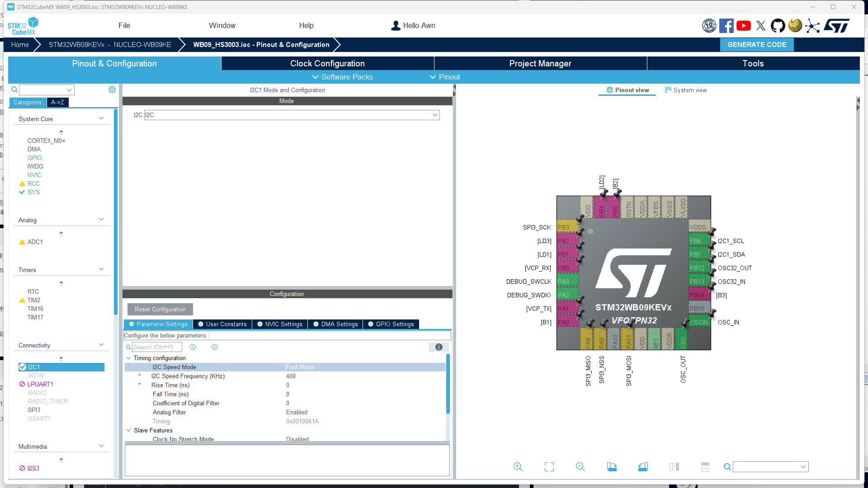Click the Hello Awn user account

coord(413,26)
